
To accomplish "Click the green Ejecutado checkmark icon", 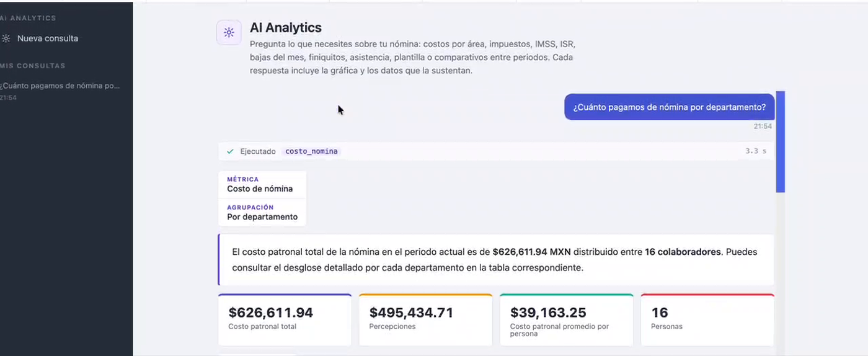I will [230, 151].
